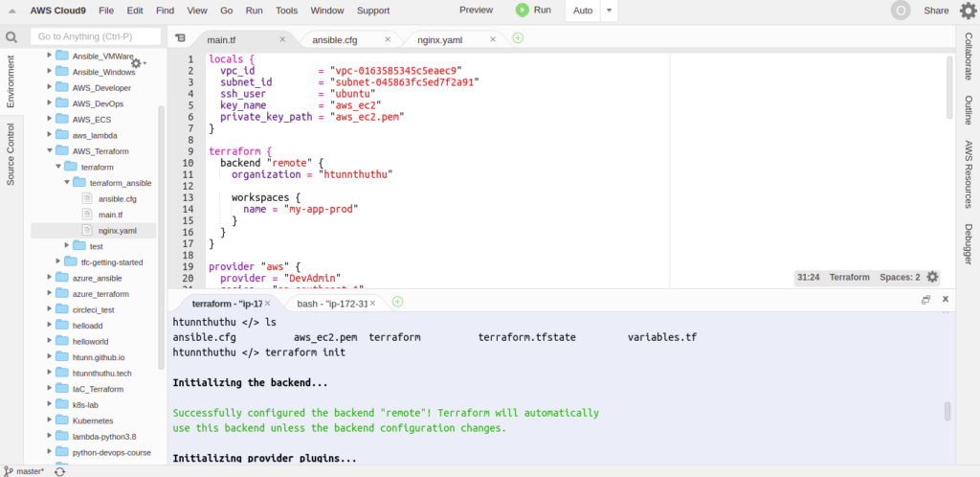Open the Go menu

[226, 11]
